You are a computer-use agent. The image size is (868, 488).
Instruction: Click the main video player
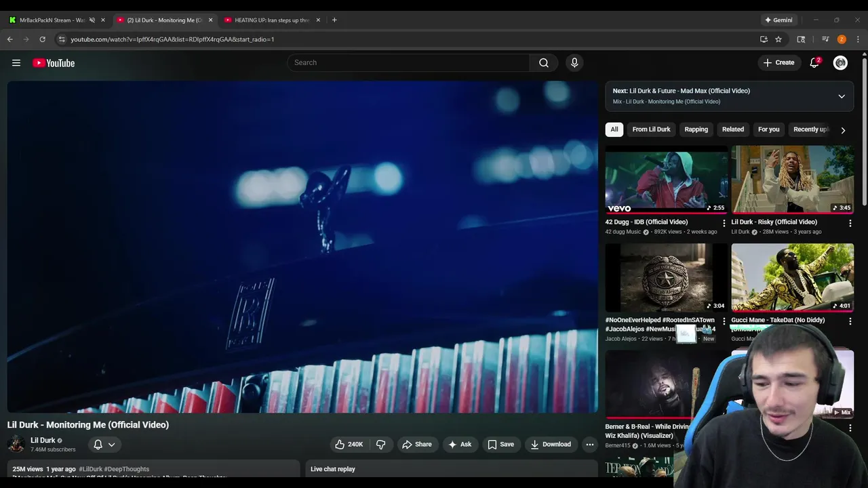pyautogui.click(x=302, y=247)
